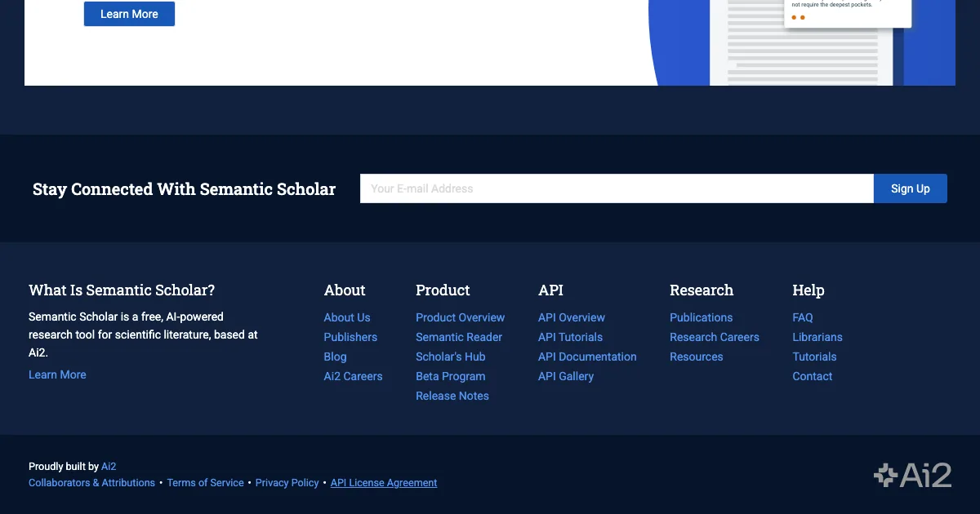Open the FAQ help link

coord(803,317)
